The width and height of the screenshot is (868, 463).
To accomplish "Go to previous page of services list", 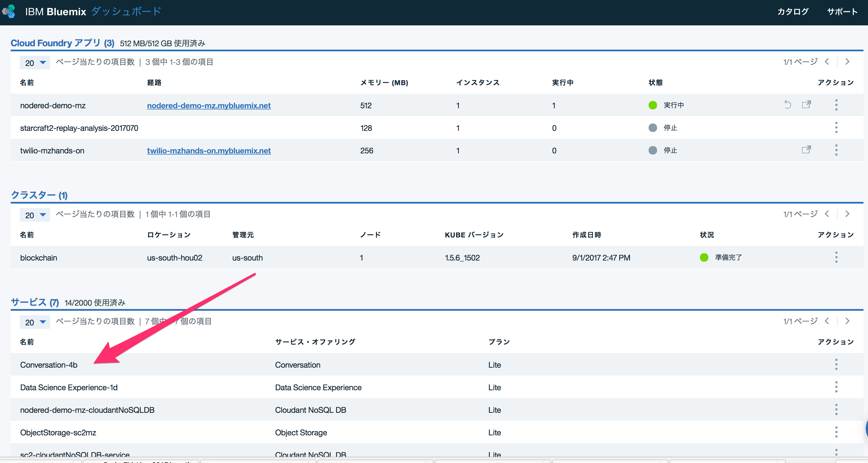I will (827, 321).
